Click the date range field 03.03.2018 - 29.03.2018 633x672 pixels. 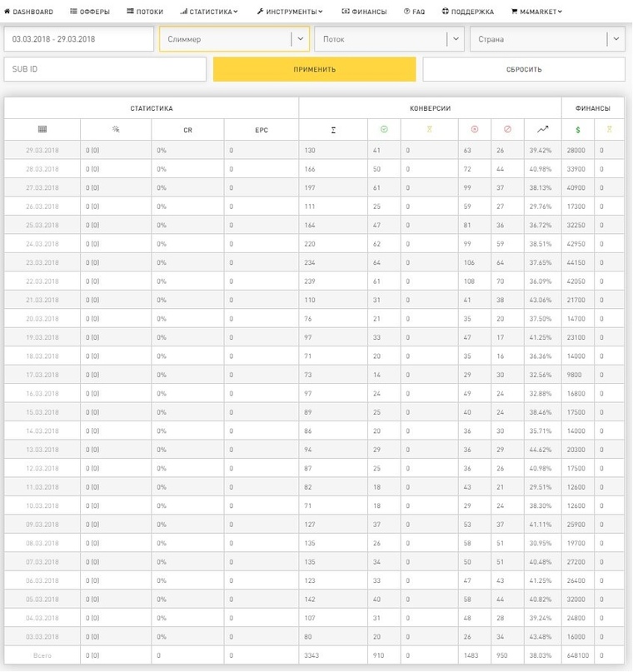click(79, 39)
